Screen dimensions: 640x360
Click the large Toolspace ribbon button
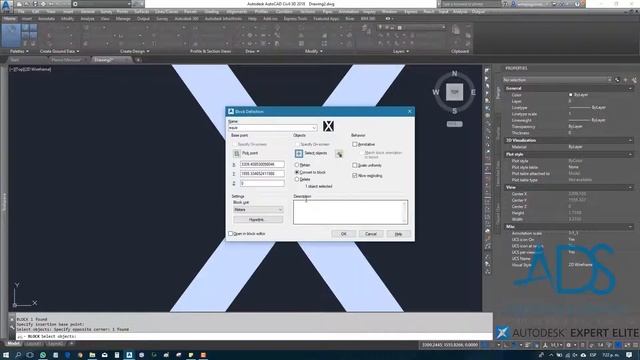coord(11,35)
